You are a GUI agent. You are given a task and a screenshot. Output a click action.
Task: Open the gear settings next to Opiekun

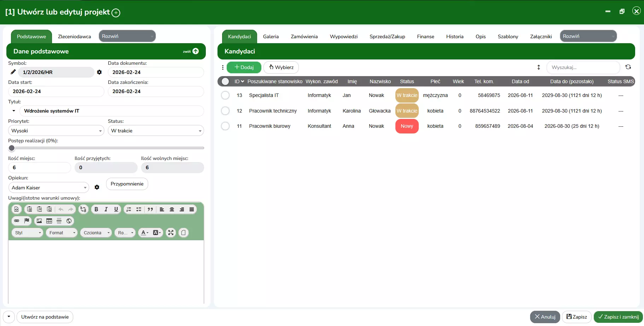pos(97,187)
